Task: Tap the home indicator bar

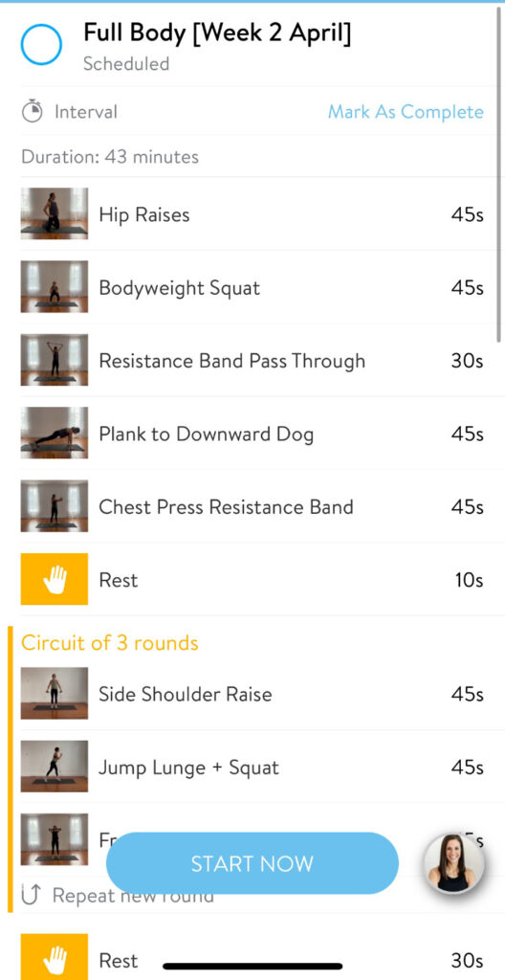Action: [x=252, y=967]
